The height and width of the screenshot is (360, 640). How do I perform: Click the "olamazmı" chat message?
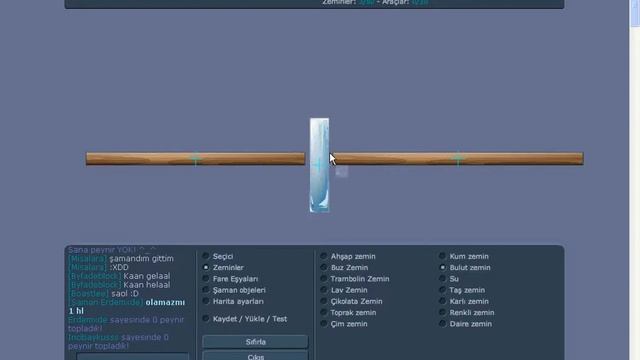pos(165,302)
